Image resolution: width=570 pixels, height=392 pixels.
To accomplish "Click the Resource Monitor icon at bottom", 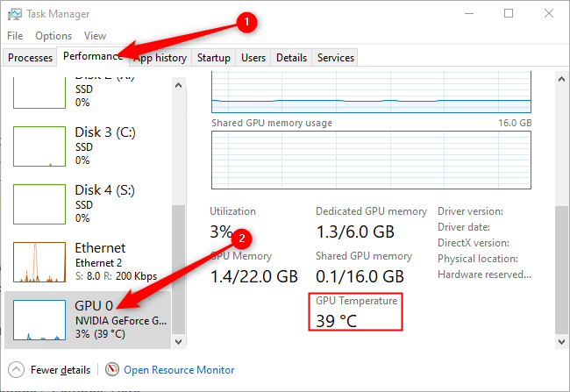I will [x=112, y=370].
